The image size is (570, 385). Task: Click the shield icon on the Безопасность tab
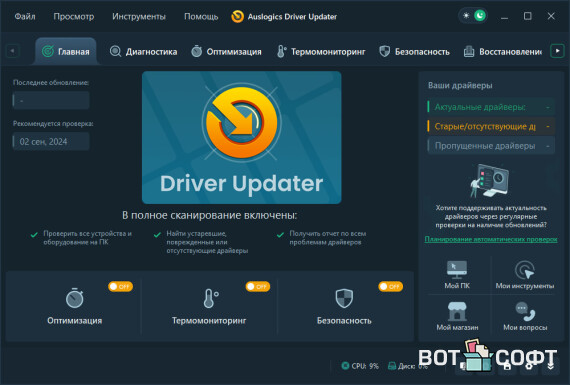pos(384,52)
